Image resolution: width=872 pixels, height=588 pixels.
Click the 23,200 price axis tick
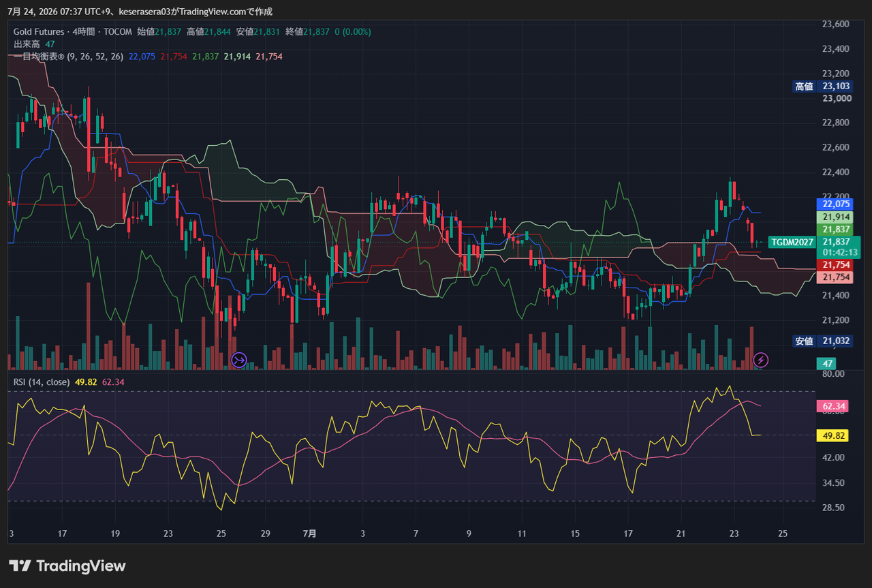[x=835, y=74]
